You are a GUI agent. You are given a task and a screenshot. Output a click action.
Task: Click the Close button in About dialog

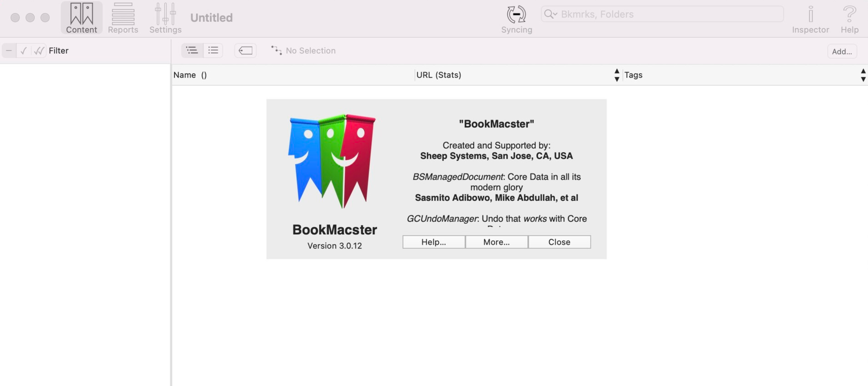click(x=559, y=241)
